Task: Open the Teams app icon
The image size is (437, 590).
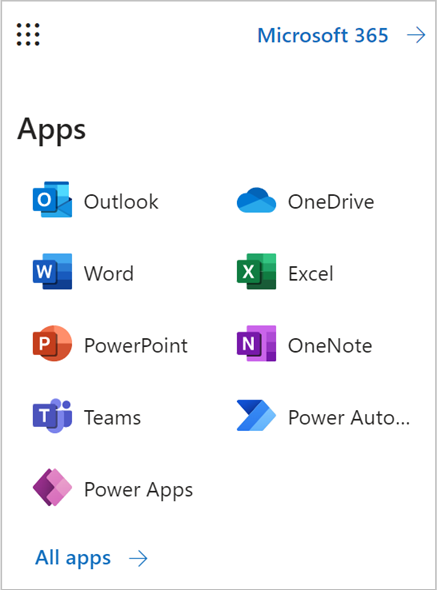Action: pyautogui.click(x=52, y=415)
